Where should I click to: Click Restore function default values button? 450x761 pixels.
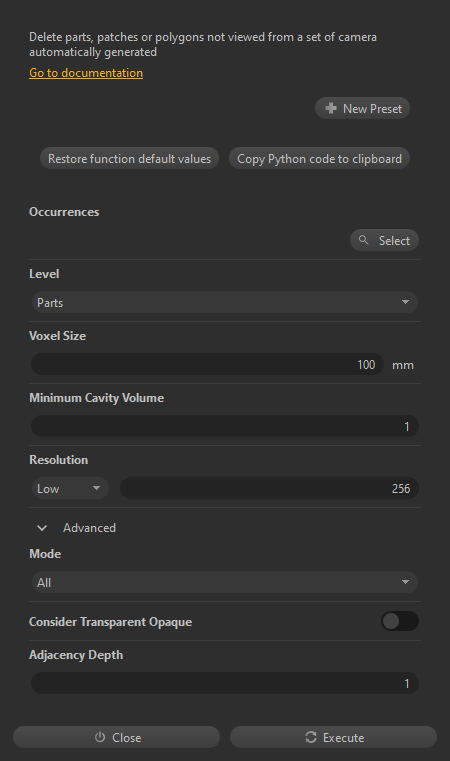129,159
